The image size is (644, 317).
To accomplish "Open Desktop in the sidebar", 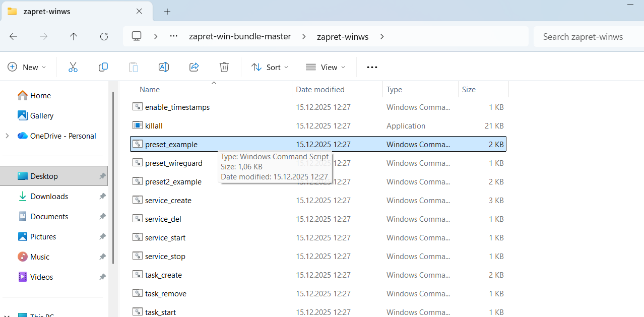I will 54,176.
